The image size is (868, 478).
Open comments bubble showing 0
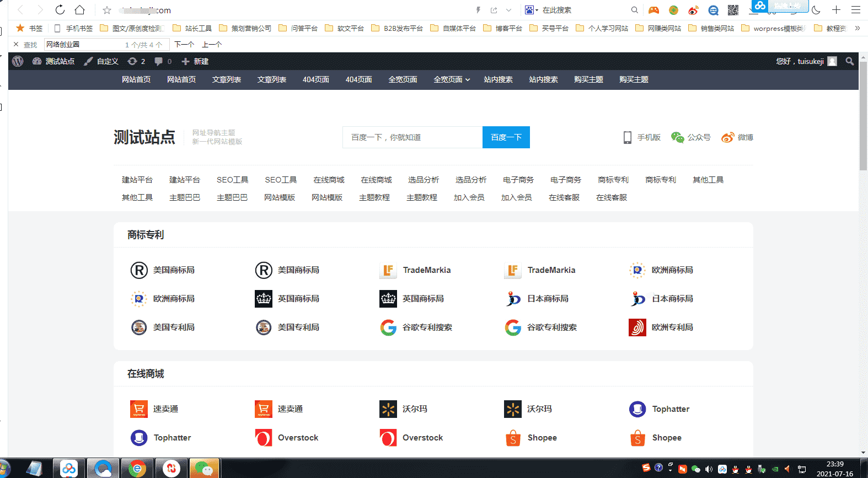[x=163, y=61]
